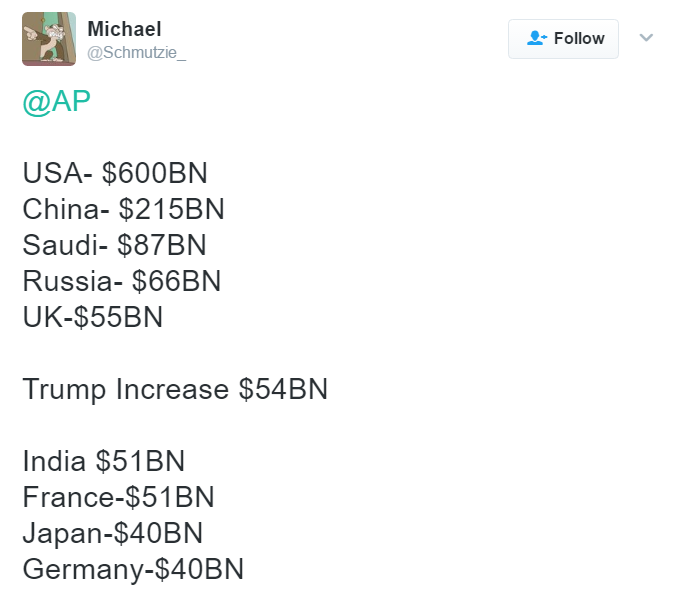Click the Saudi- $87BN line
The height and width of the screenshot is (594, 687).
(x=114, y=245)
